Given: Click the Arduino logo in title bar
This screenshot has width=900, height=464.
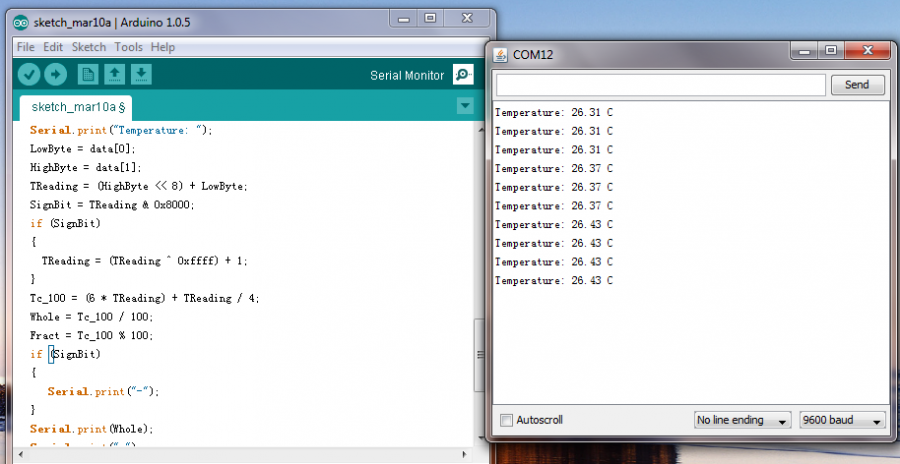Looking at the screenshot, I should 21,21.
